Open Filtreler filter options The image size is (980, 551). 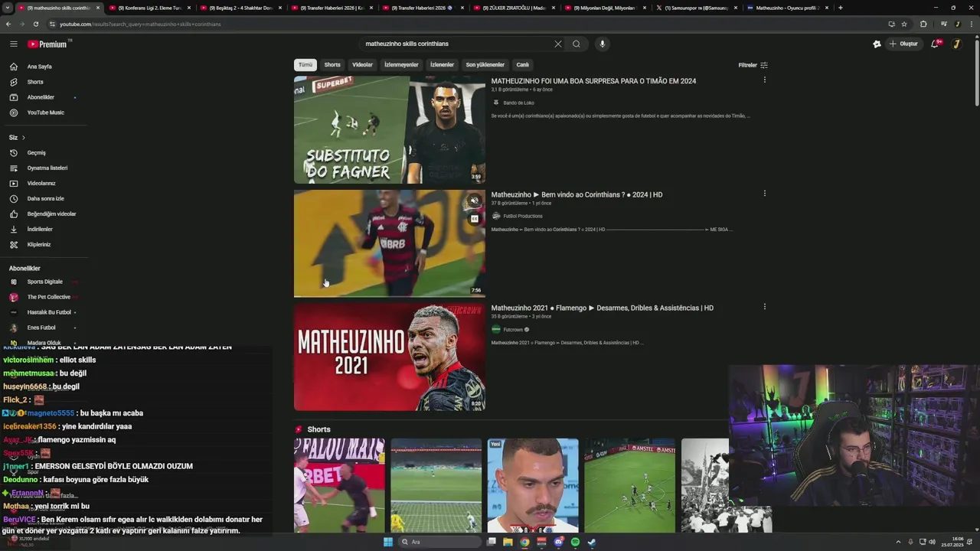[753, 65]
